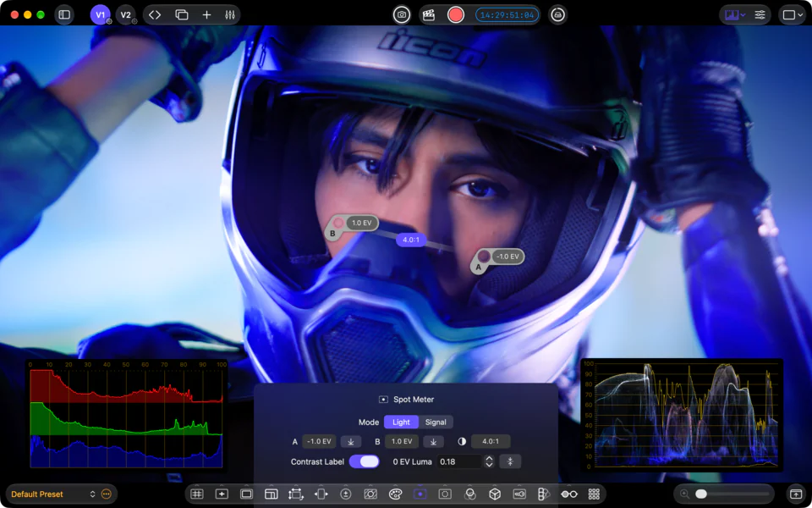Open the Default Preset dropdown
Viewport: 812px width, 508px height.
[x=53, y=494]
